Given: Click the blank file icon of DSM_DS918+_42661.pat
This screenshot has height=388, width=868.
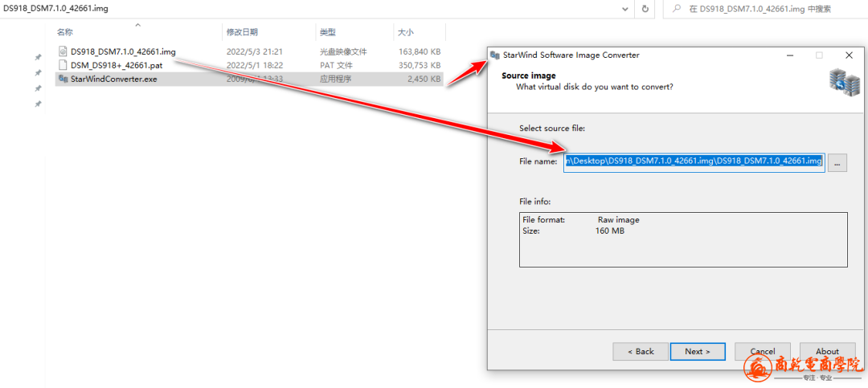Looking at the screenshot, I should pyautogui.click(x=63, y=65).
